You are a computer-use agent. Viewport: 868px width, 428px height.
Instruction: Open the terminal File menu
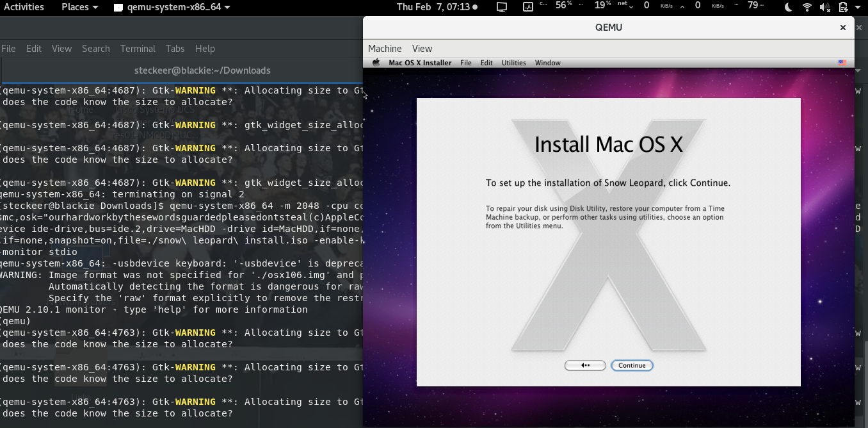pyautogui.click(x=8, y=49)
